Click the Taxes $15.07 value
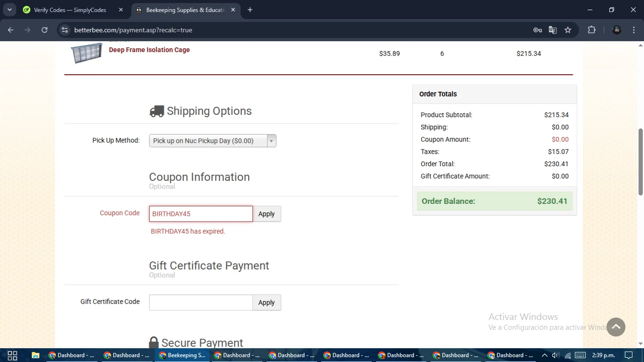Screen dimensions: 644x362 click(x=558, y=152)
